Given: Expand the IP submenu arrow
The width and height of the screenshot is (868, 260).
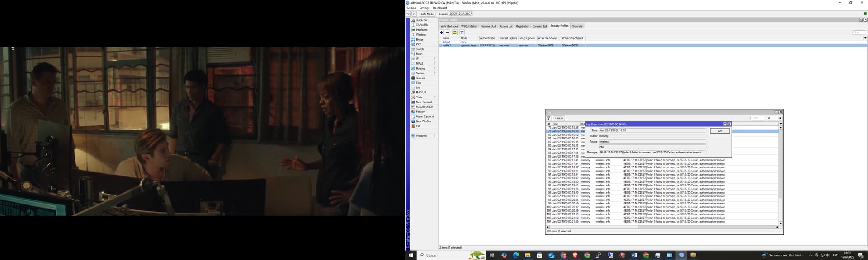Looking at the screenshot, I should tap(435, 59).
